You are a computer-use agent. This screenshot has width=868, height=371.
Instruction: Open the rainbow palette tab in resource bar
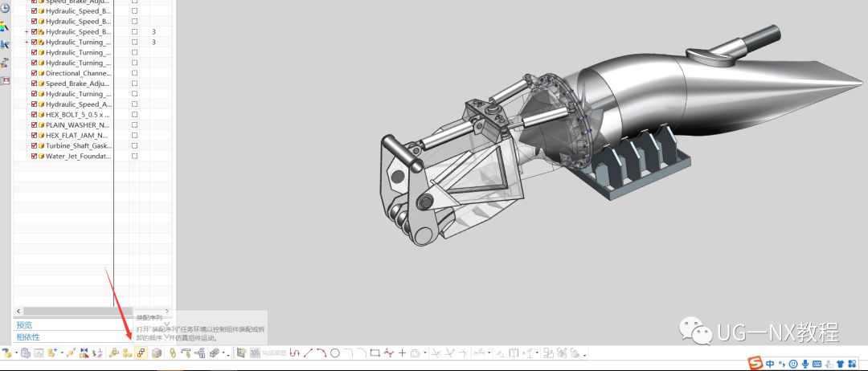5,26
